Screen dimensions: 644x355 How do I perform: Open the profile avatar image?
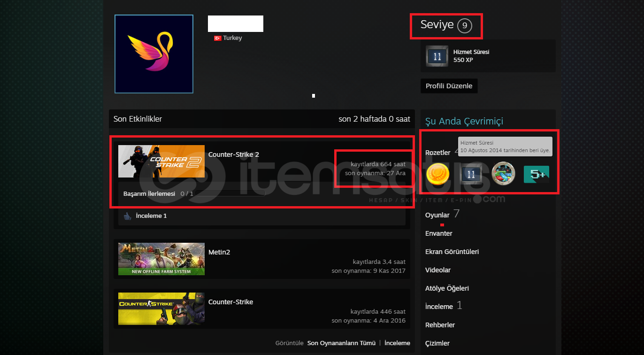154,54
